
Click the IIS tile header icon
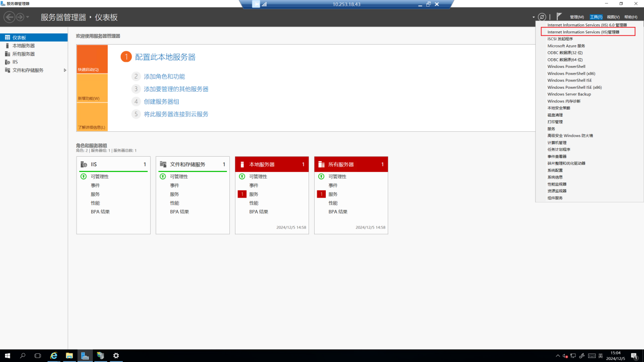(84, 164)
